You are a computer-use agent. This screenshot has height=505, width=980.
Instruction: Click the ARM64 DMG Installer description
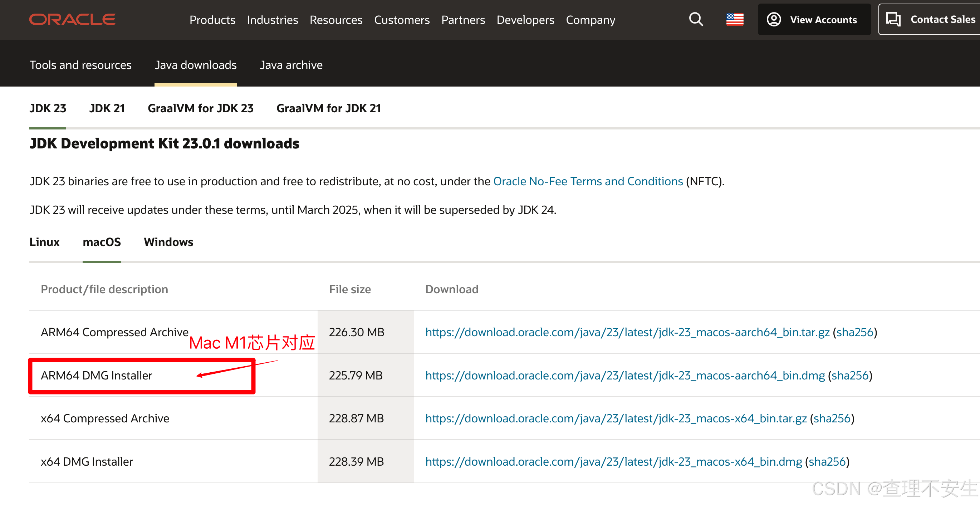pos(96,375)
